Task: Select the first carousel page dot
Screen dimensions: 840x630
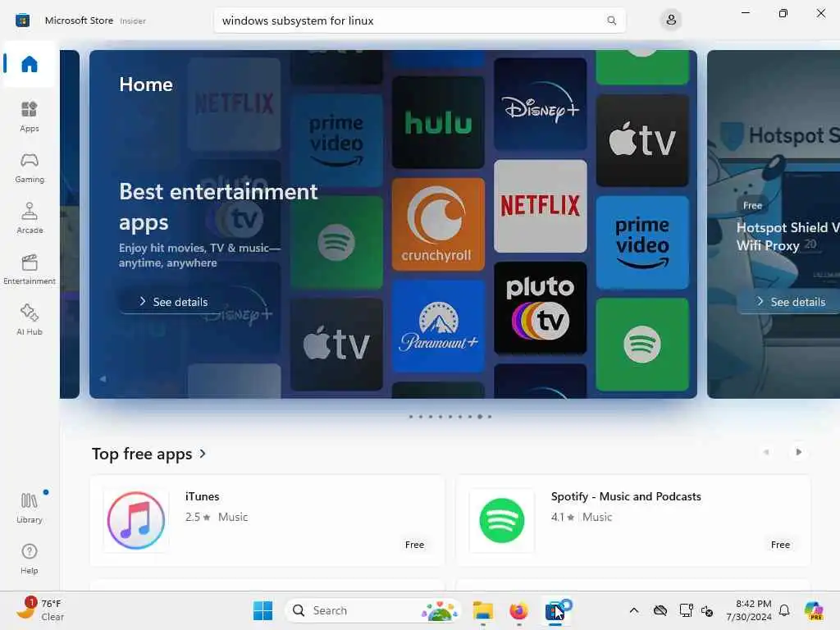Action: pos(411,416)
